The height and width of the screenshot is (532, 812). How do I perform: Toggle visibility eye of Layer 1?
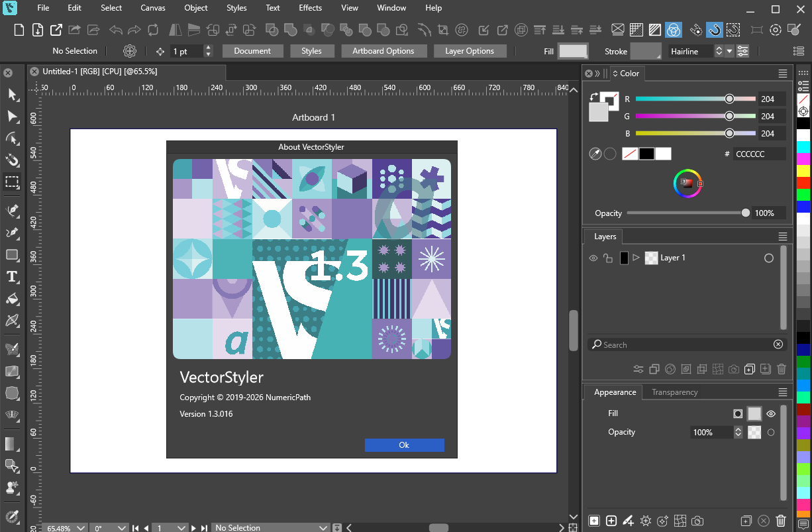pyautogui.click(x=593, y=258)
